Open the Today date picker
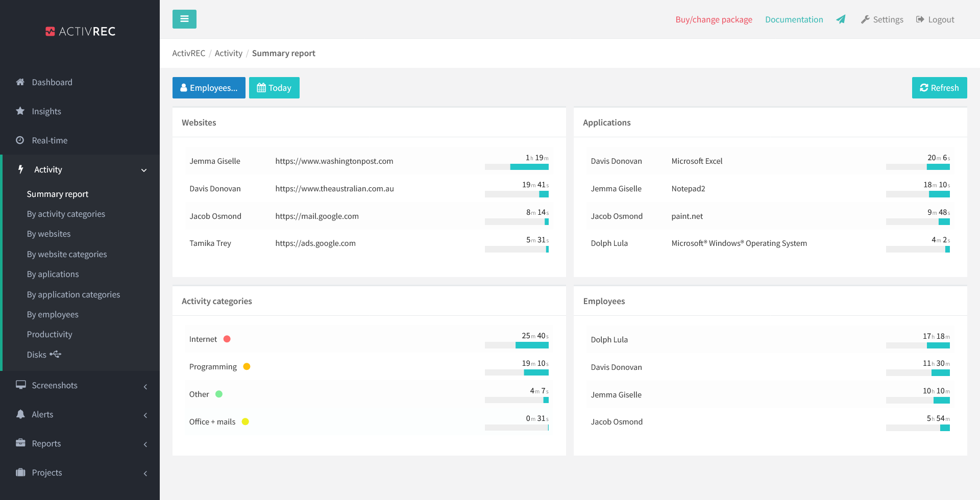The image size is (980, 500). point(274,88)
